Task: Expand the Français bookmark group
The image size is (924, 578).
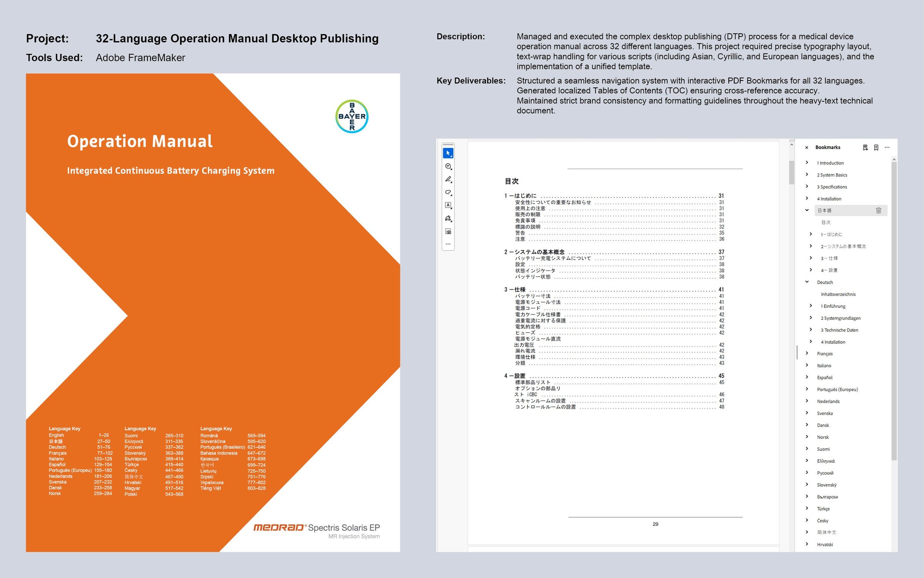Action: [807, 353]
